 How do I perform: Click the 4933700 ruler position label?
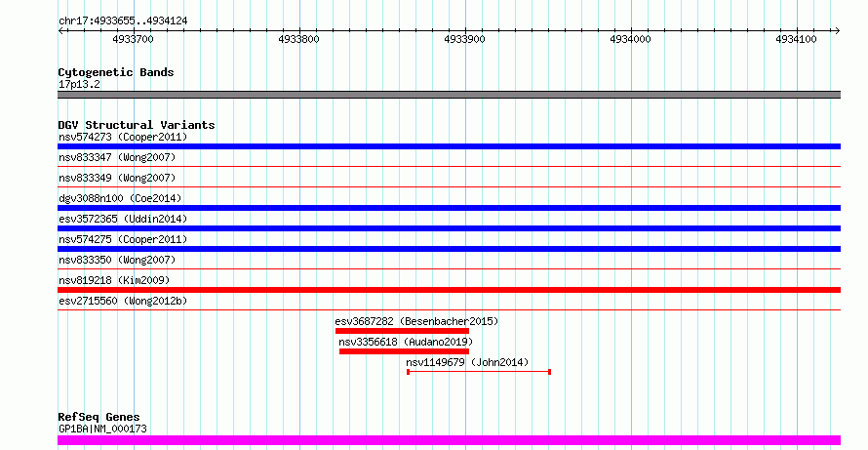point(133,39)
